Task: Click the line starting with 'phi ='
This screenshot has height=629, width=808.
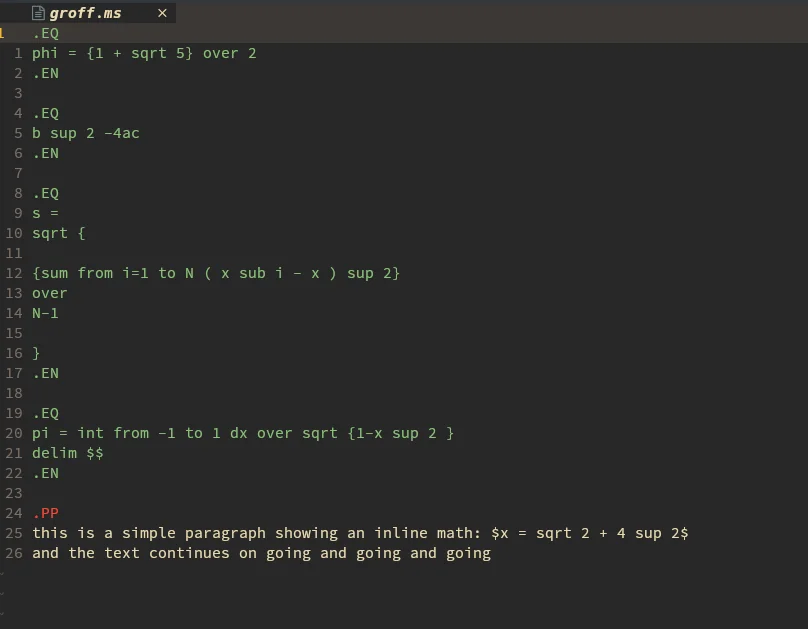Action: point(144,53)
